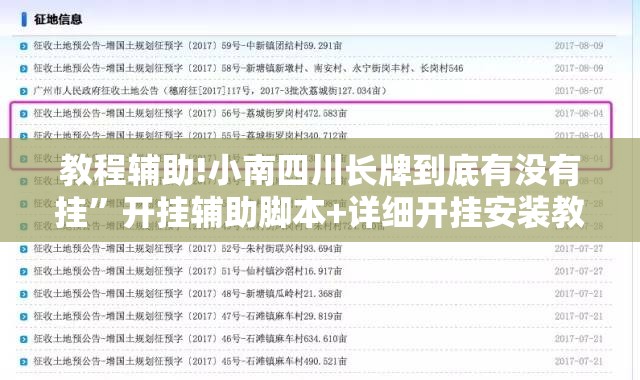Click bullet icon beside the 广州市人民政府 notice

24,91
